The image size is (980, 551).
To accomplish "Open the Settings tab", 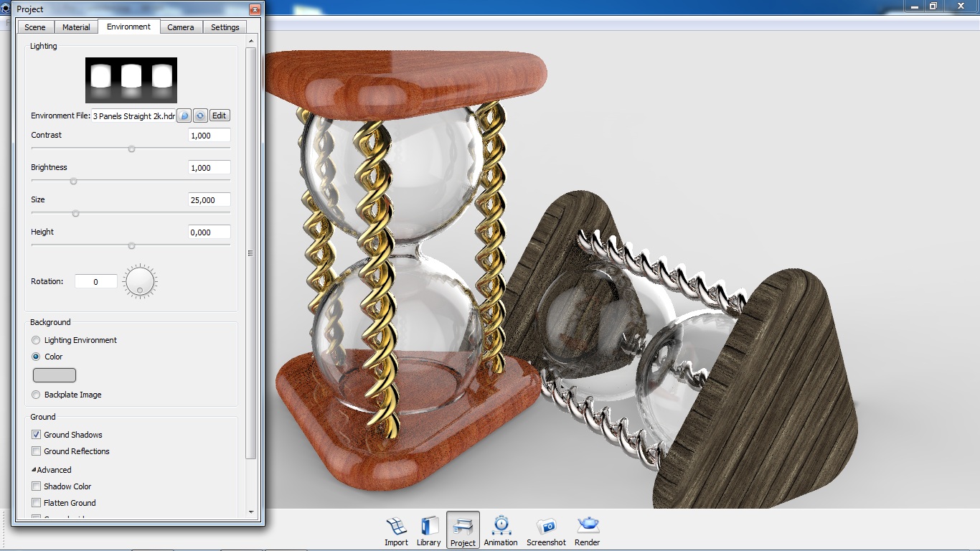I will 225,27.
